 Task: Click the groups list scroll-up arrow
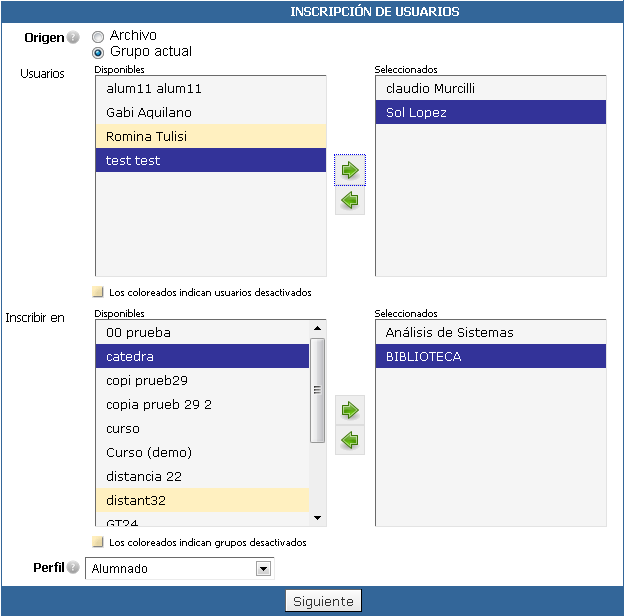pos(317,328)
